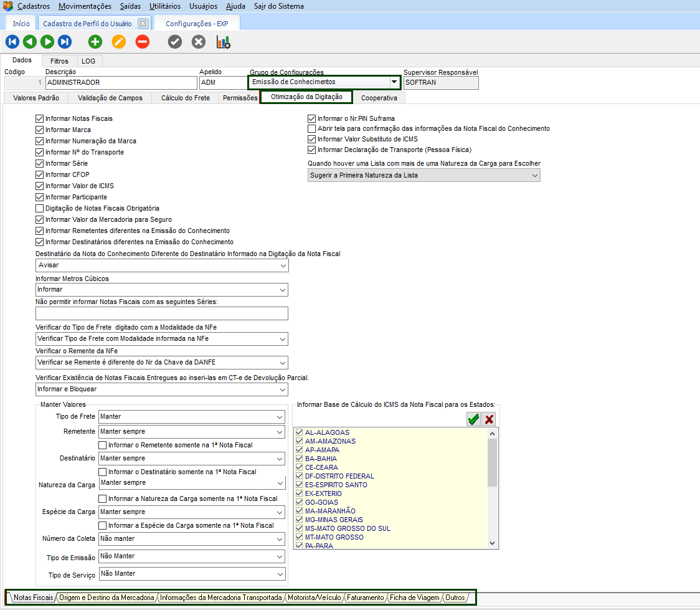
Task: Click the Início tab
Action: point(21,24)
